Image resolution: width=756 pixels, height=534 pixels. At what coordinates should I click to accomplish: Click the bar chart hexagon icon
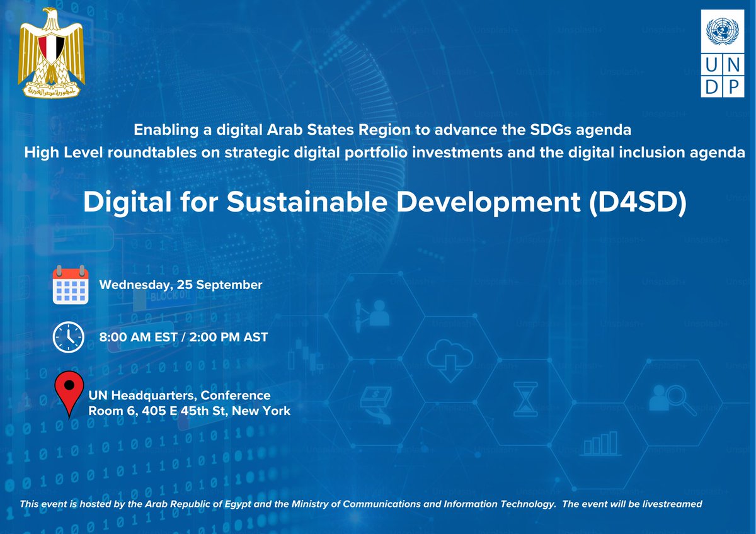coord(600,443)
